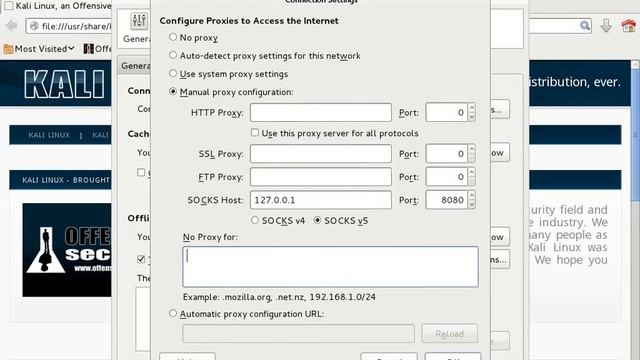
Task: Click the FTP Proxy address field
Action: coord(321,177)
